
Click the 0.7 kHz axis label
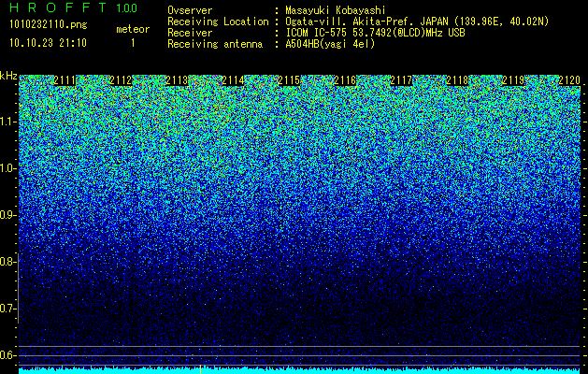(7, 309)
